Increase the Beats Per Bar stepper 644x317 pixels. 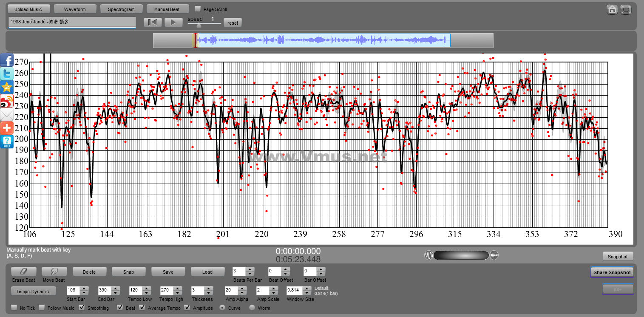click(250, 269)
